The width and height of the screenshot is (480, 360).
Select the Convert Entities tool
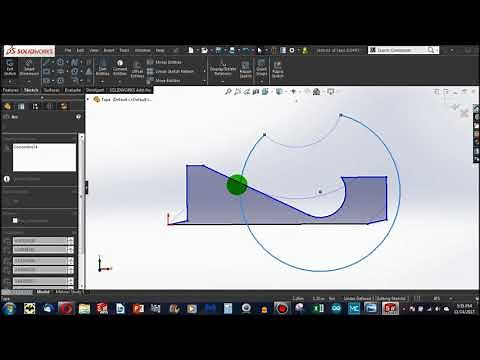point(120,68)
